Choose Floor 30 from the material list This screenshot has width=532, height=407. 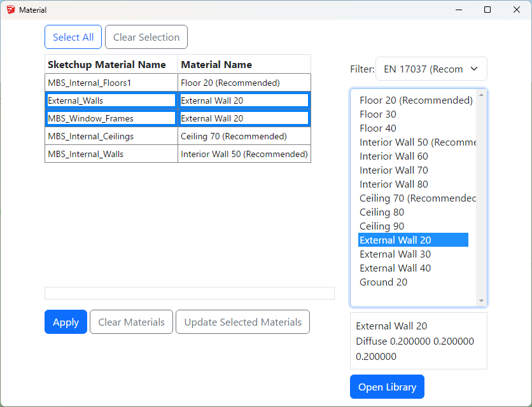coord(377,114)
